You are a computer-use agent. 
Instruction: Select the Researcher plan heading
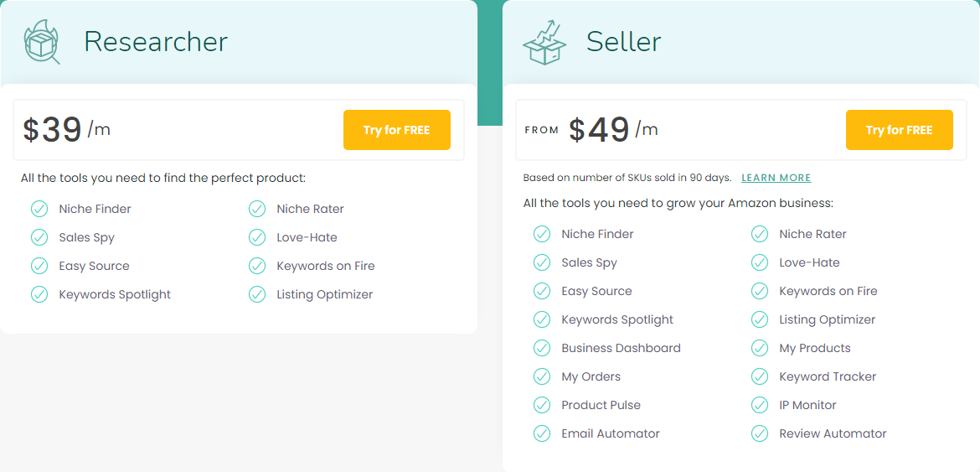point(156,42)
